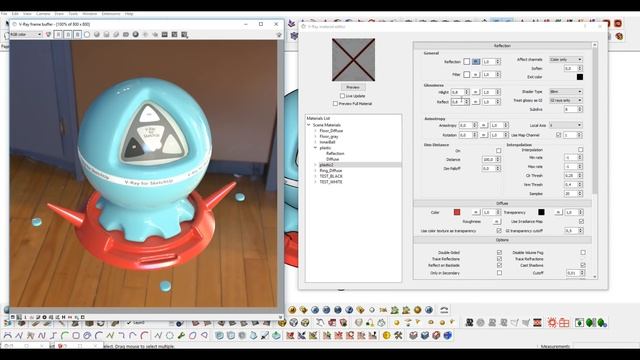Image resolution: width=640 pixels, height=360 pixels.
Task: Open the Local Axis dropdown
Action: click(566, 125)
